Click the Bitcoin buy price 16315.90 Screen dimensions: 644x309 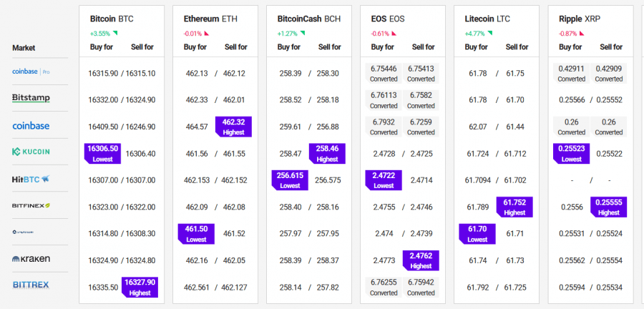[103, 74]
